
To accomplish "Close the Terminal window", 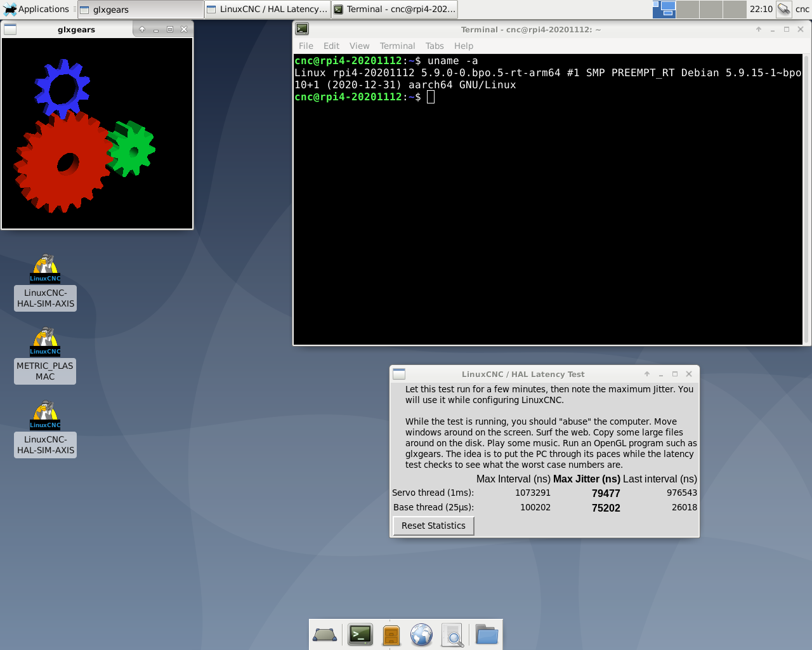I will tap(801, 29).
